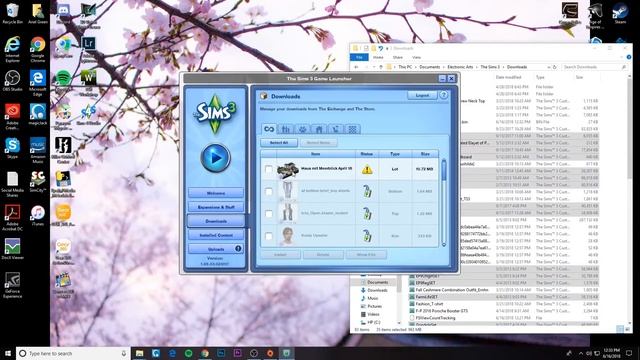Click the Explorer up-folder arrow
The height and width of the screenshot is (360, 640).
pyautogui.click(x=381, y=67)
